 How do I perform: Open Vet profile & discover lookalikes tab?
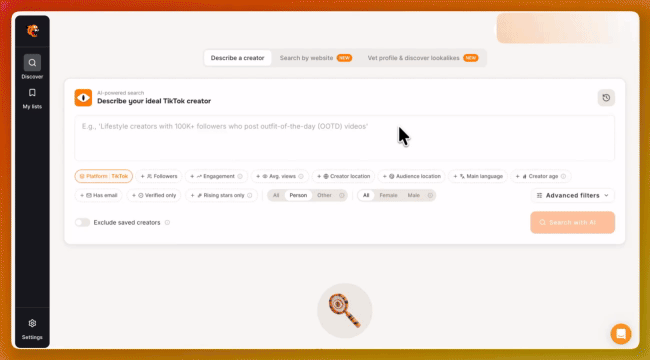click(x=422, y=58)
